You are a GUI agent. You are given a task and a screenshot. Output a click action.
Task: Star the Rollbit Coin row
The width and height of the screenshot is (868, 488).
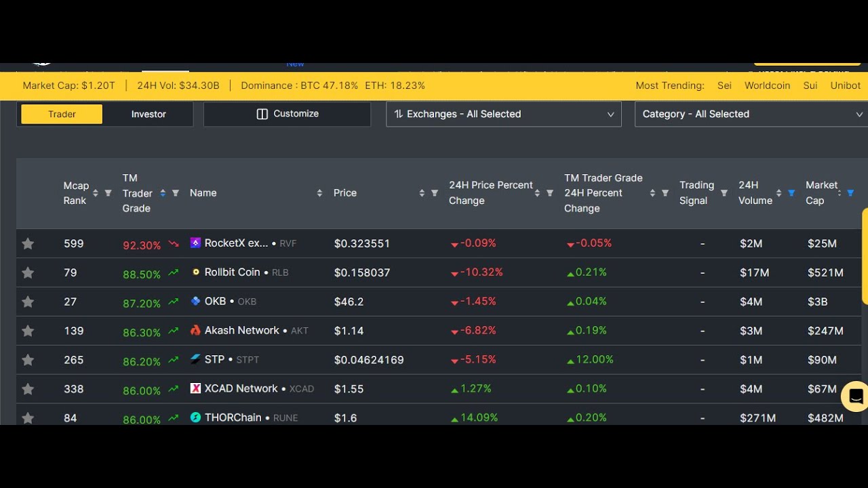click(28, 272)
